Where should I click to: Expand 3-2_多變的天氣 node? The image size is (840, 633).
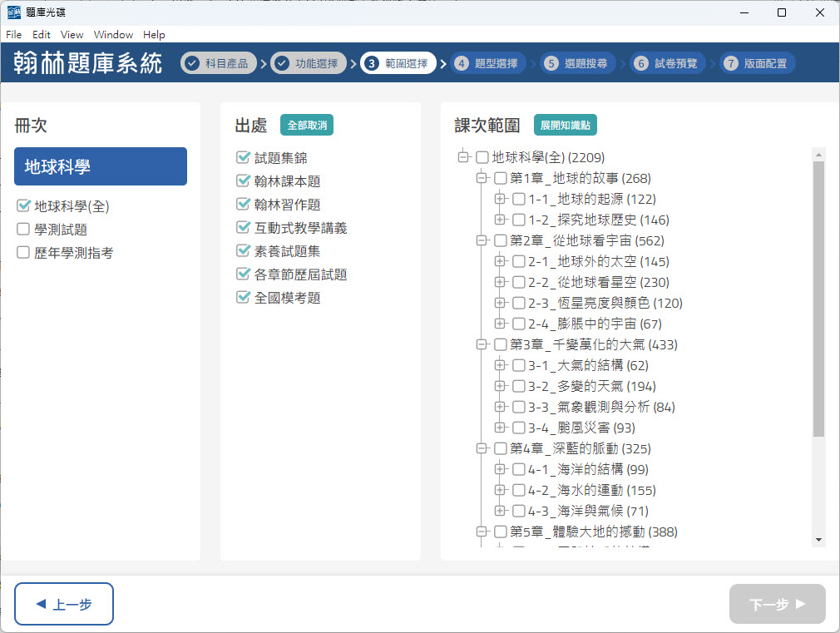point(499,386)
